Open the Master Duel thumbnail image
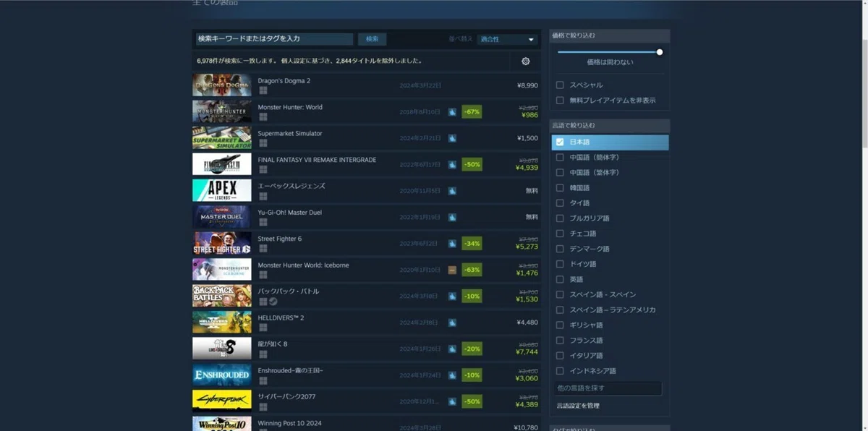 (222, 217)
